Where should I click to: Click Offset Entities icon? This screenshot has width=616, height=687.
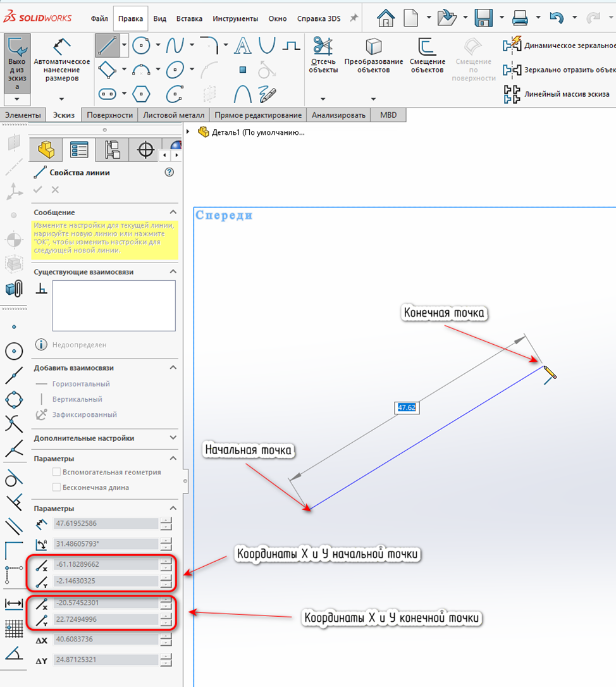(x=427, y=46)
